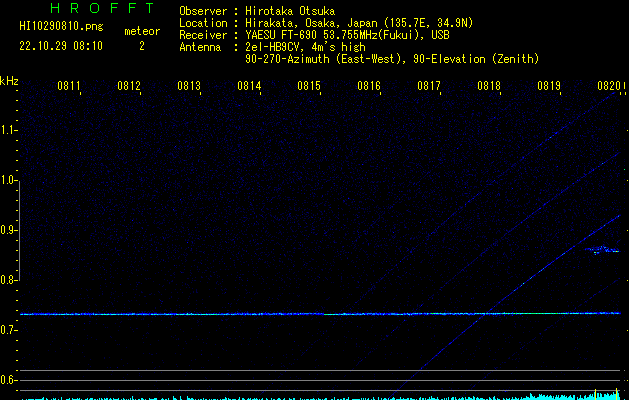Image resolution: width=629 pixels, height=400 pixels.
Task: Click the 0819 time marker
Action: pyautogui.click(x=549, y=86)
